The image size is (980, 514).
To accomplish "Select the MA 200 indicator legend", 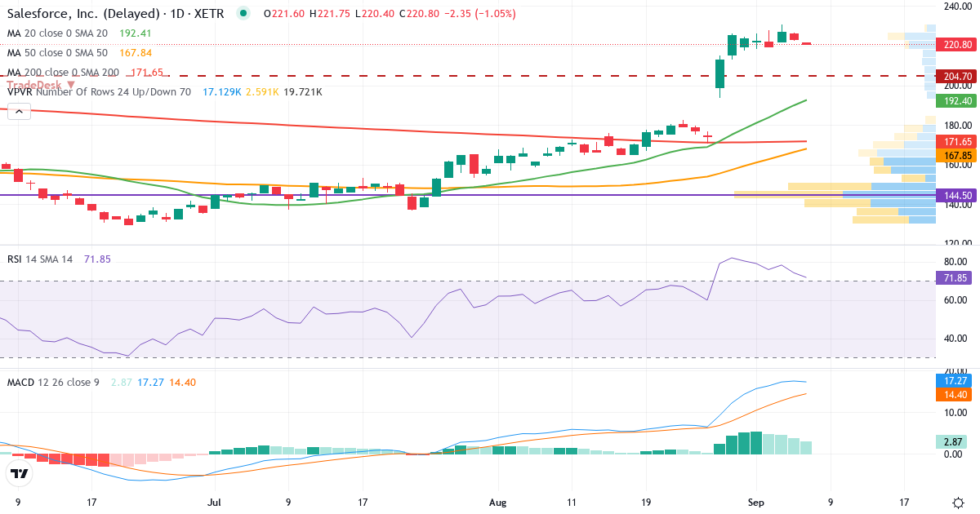I will pyautogui.click(x=63, y=73).
